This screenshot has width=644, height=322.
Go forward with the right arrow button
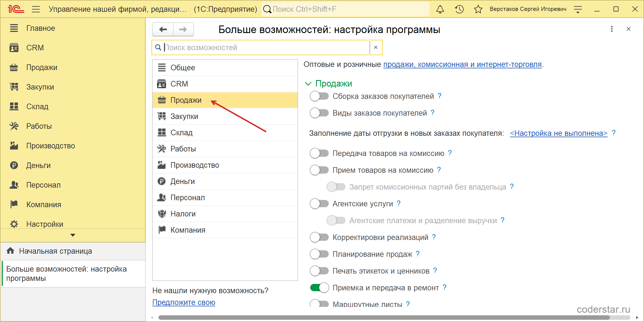(183, 29)
